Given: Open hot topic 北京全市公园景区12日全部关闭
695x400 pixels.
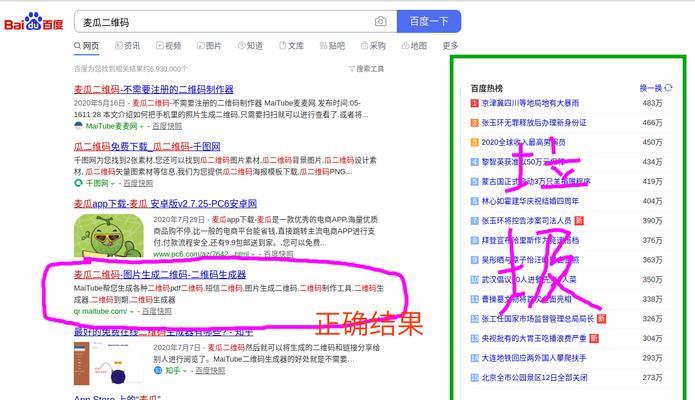Looking at the screenshot, I should click(534, 377).
